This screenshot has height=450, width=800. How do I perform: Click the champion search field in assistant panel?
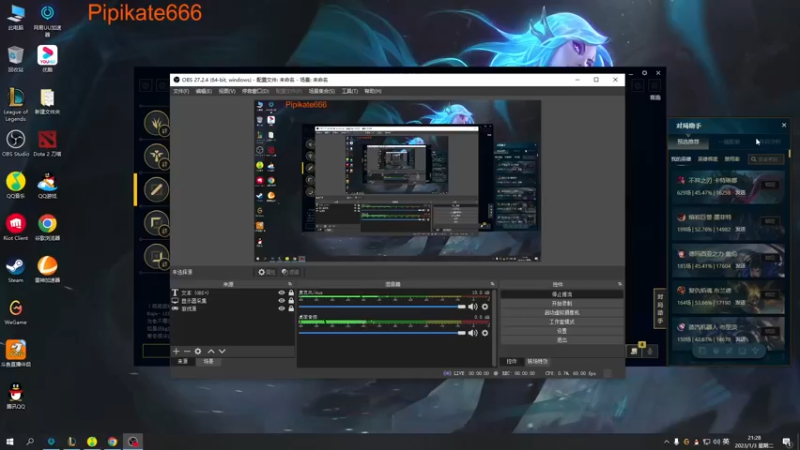coord(766,159)
